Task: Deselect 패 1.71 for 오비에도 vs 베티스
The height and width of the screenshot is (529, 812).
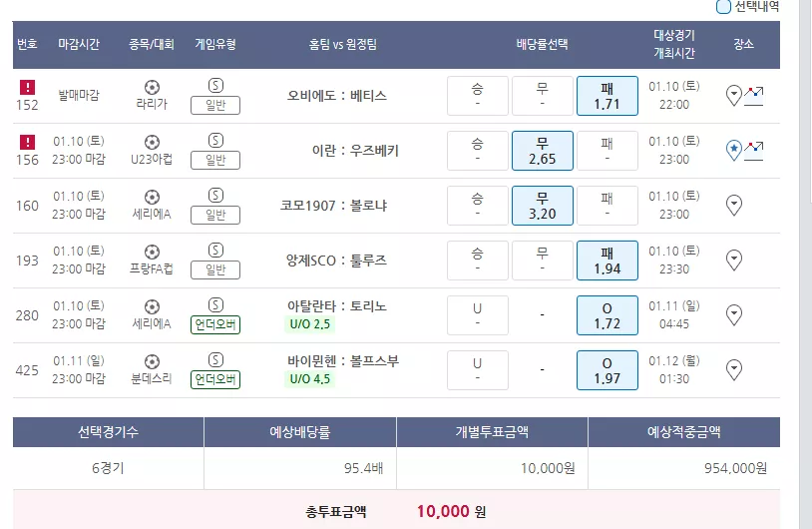Action: [607, 96]
